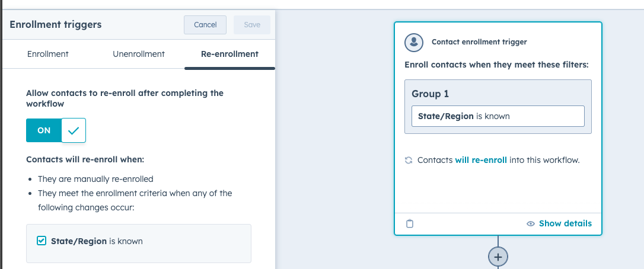Click the checkmark handle of the toggle

tap(74, 130)
